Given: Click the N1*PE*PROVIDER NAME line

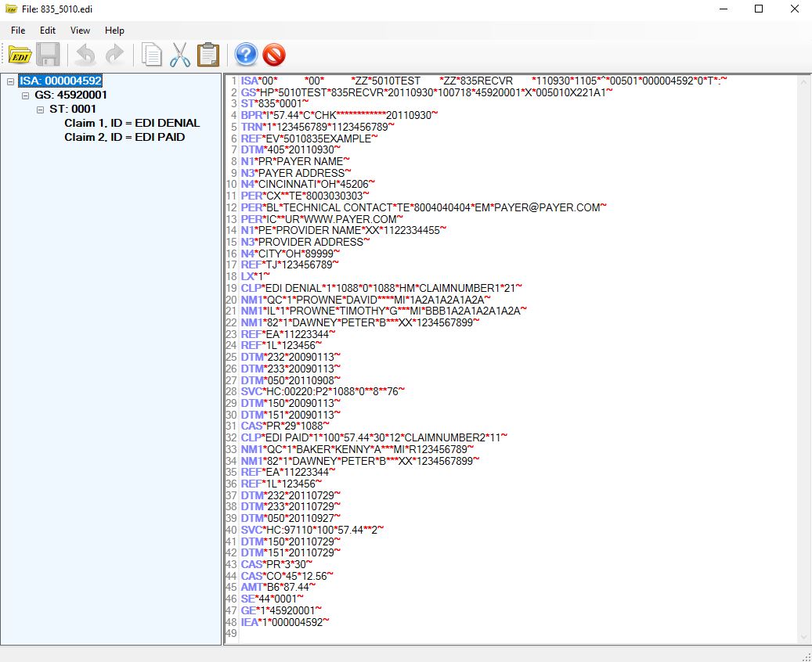Looking at the screenshot, I should [343, 230].
